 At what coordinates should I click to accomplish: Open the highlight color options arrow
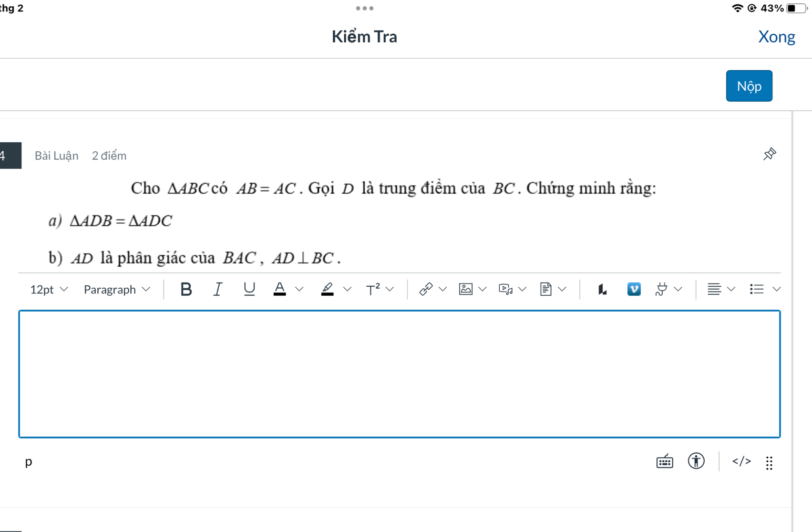[x=347, y=289]
